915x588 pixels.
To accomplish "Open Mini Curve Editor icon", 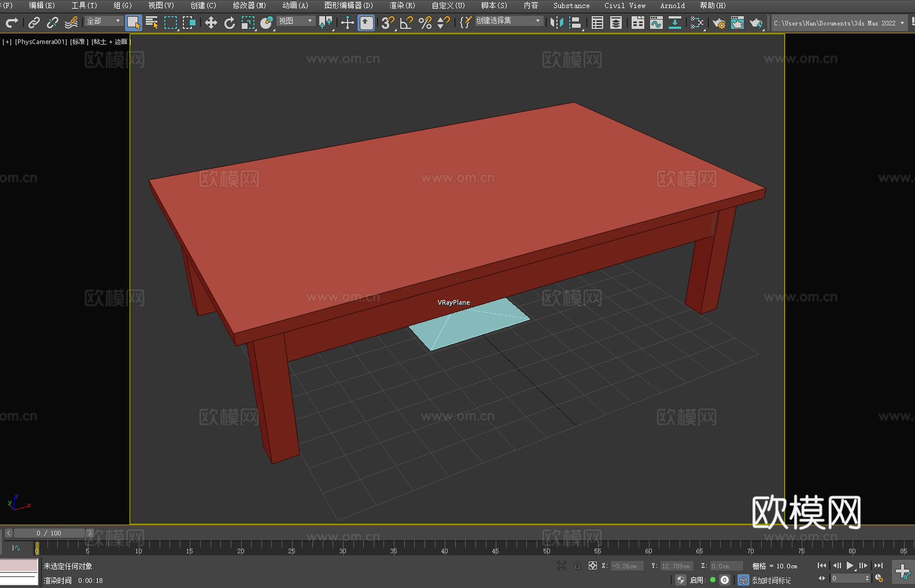I will pos(16,548).
